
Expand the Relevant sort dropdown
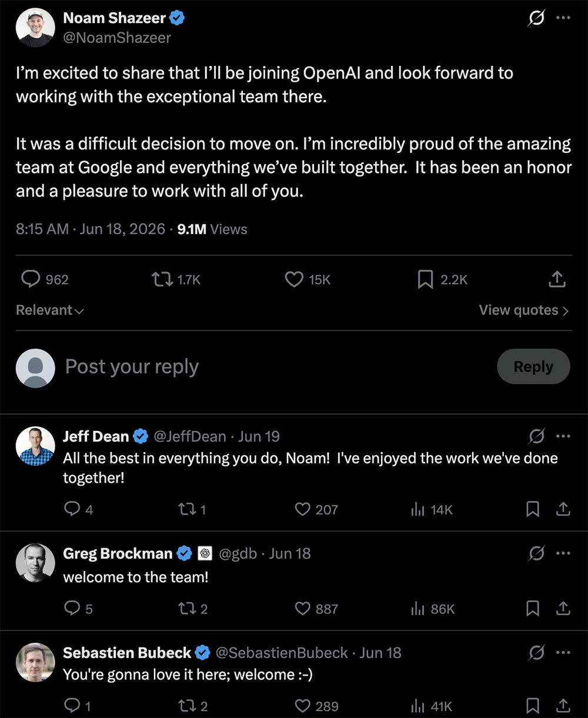point(50,310)
